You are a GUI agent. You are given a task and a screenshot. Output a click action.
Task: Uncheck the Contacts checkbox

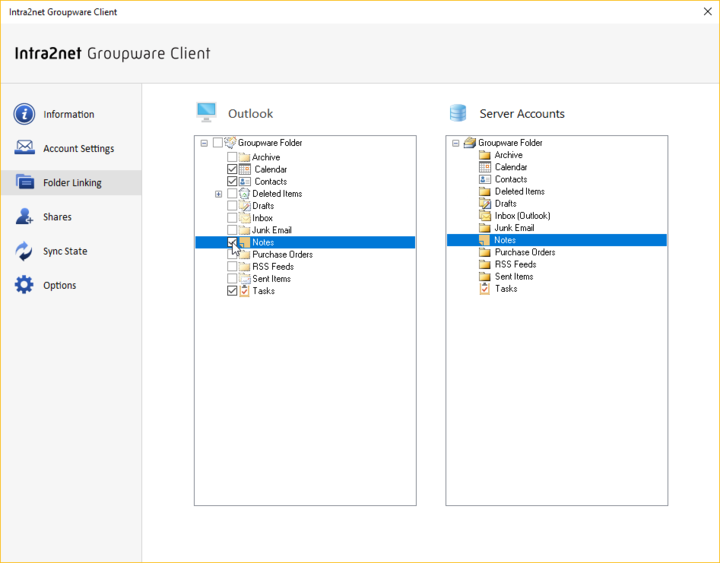coord(232,181)
